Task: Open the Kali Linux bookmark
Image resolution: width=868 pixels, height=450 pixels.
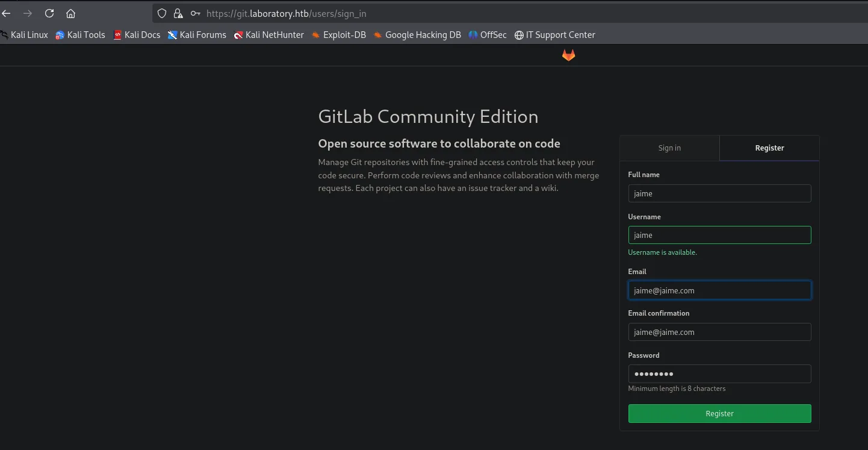Action: tap(24, 35)
